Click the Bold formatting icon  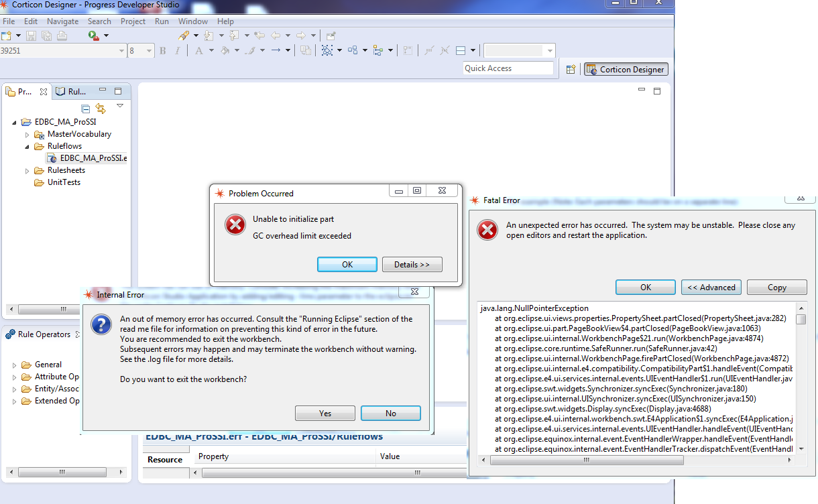(163, 51)
